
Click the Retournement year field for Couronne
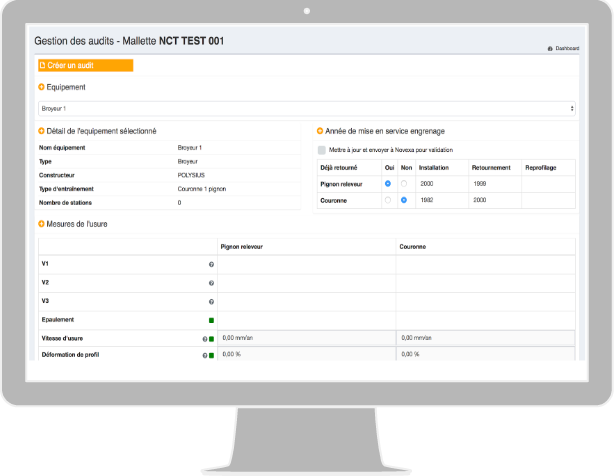point(494,200)
